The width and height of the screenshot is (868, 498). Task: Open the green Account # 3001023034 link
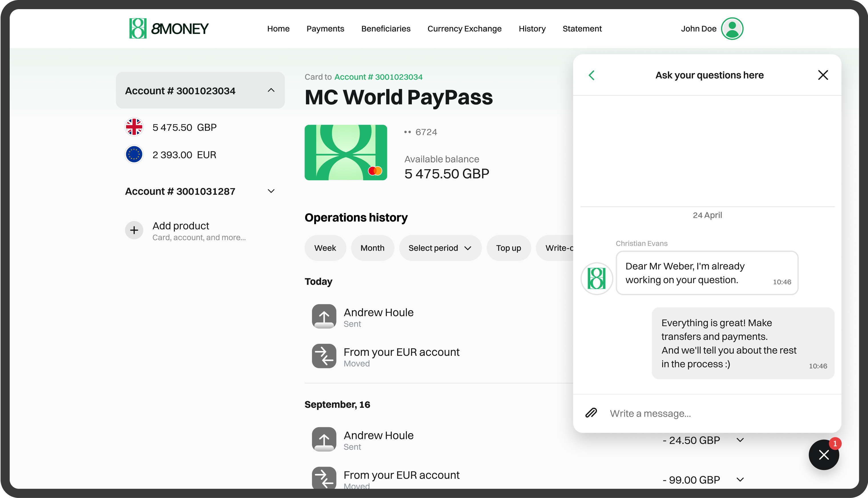pos(378,77)
